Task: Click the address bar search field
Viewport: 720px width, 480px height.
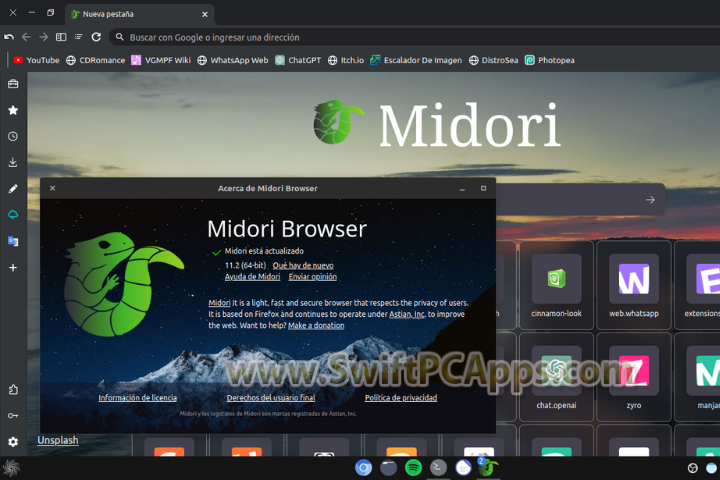Action: (415, 37)
